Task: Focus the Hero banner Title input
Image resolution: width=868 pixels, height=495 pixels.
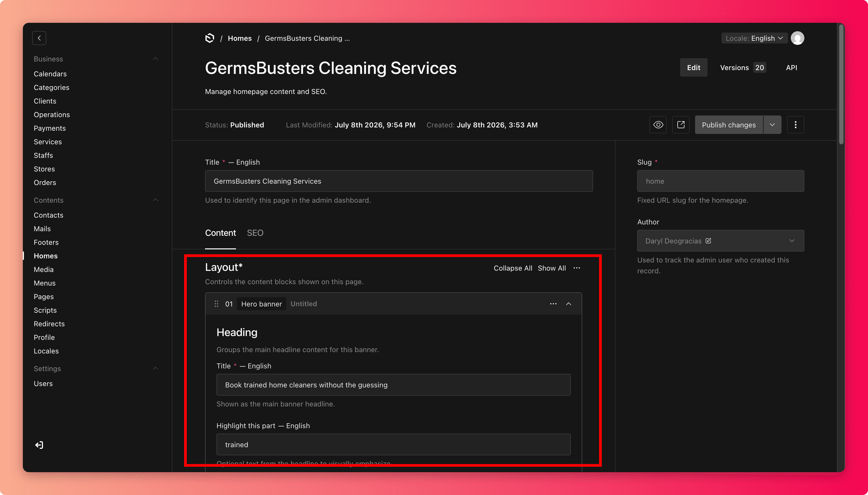Action: point(393,384)
